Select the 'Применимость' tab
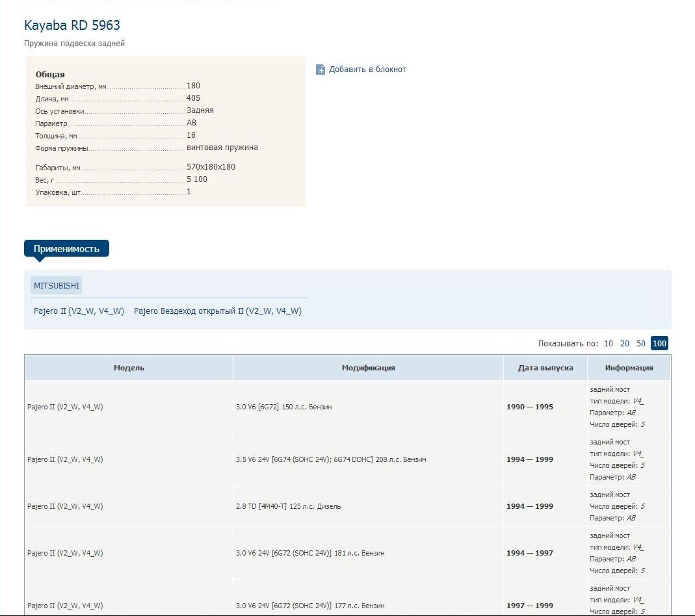The image size is (695, 616). 66,248
